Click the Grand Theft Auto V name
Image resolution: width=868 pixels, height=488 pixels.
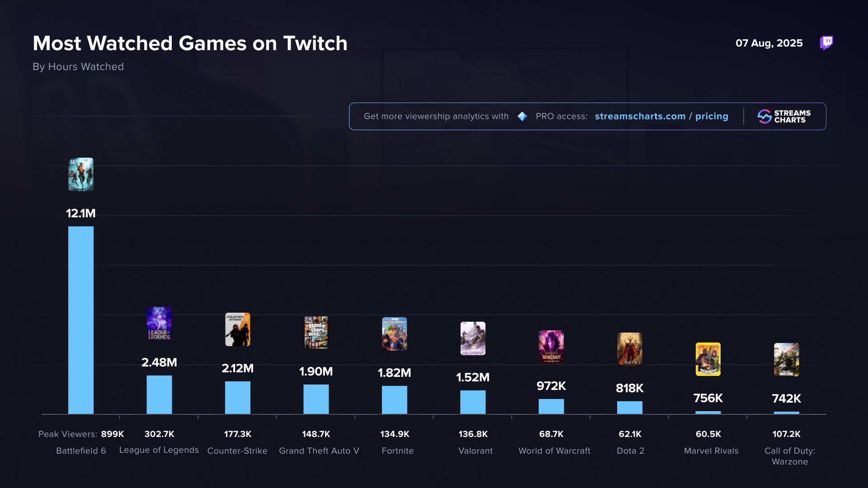point(319,451)
